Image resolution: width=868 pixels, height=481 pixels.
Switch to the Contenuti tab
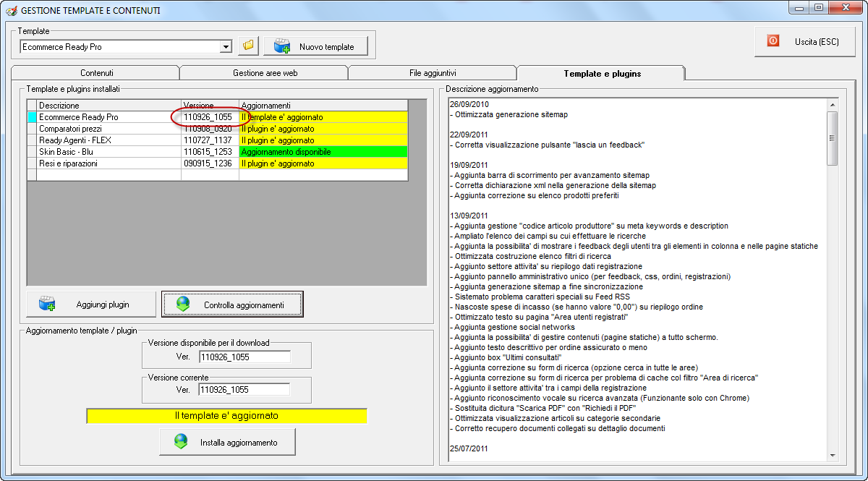96,73
